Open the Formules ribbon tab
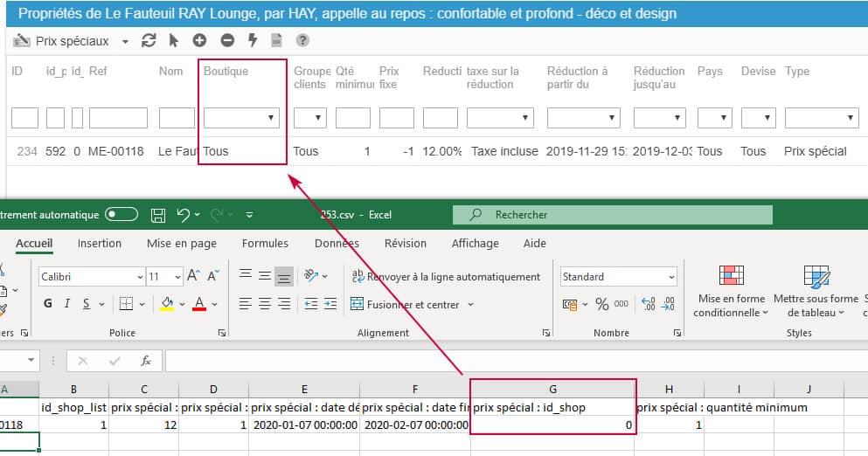Viewport: 868px width, 456px height. 265,244
